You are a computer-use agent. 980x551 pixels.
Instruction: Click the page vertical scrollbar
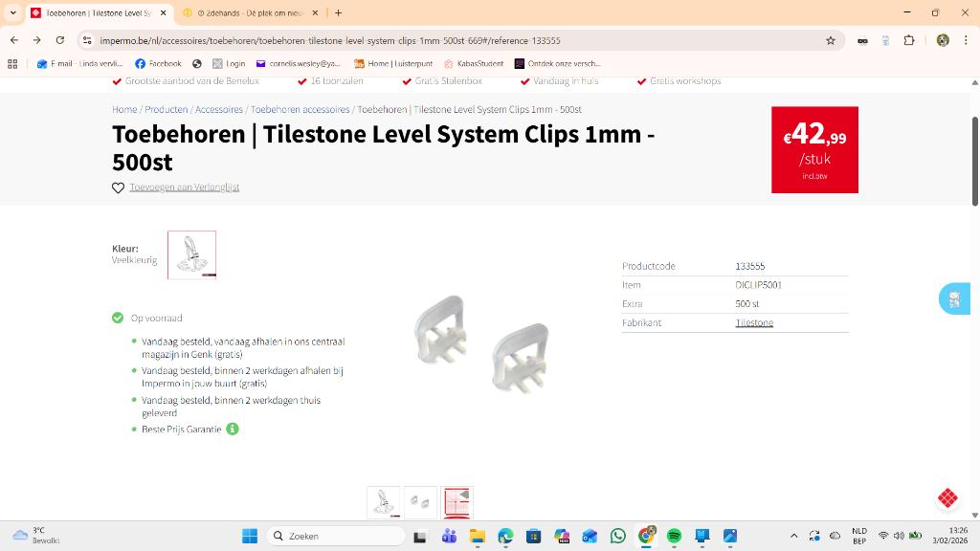tap(974, 161)
